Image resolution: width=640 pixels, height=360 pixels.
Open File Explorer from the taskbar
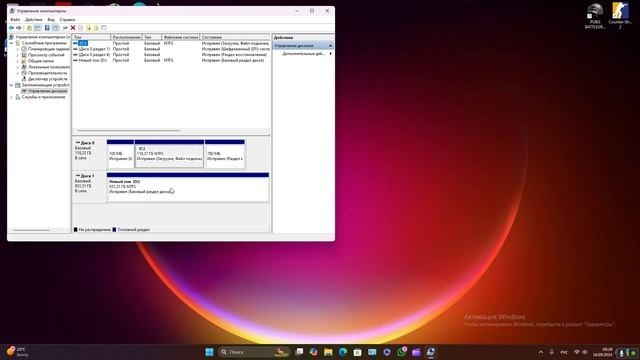click(328, 352)
